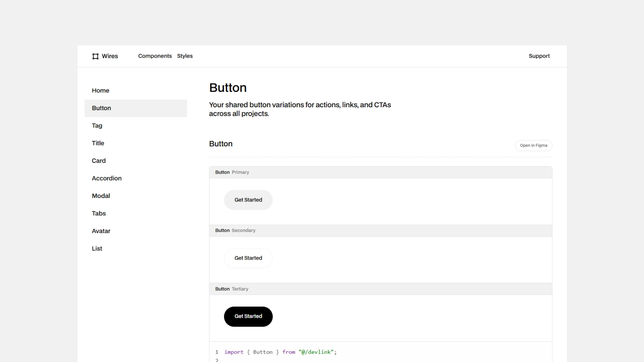Click the devlink import code line
The height and width of the screenshot is (362, 644).
point(280,352)
